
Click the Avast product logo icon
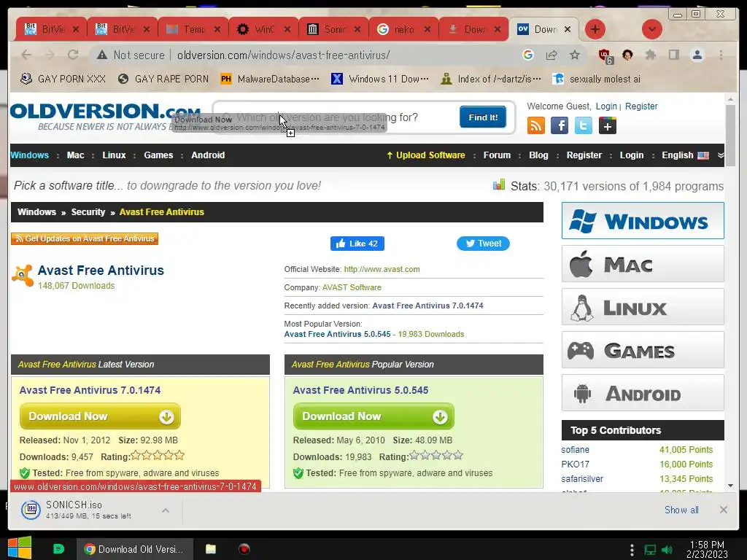click(x=23, y=275)
